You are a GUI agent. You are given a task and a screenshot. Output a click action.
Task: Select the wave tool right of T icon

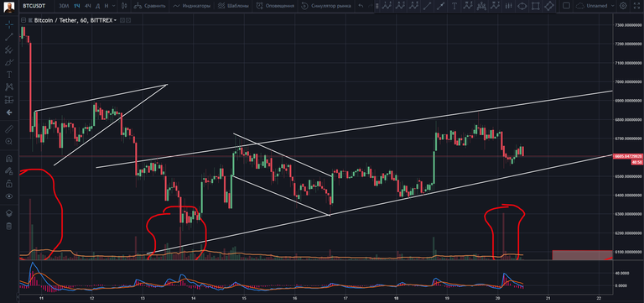[468, 6]
